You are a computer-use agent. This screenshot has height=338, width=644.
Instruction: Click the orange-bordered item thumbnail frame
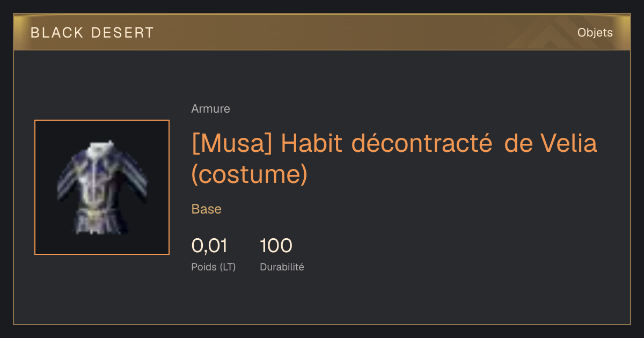102,187
